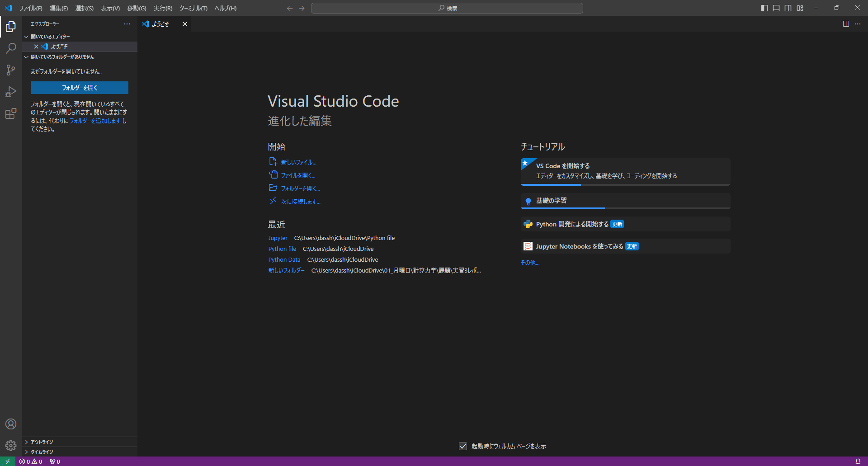Image resolution: width=868 pixels, height=466 pixels.
Task: Uncheck 起動時にウェルカムページを表示
Action: [x=462, y=446]
